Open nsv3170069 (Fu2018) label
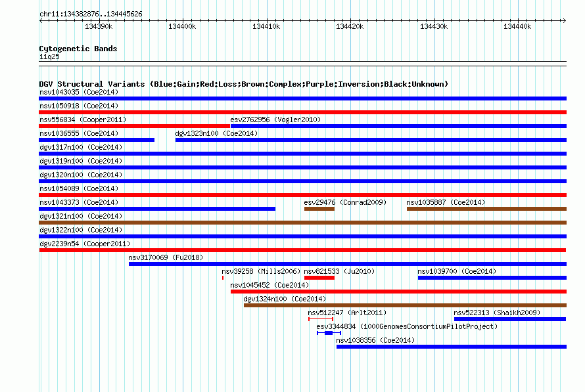This screenshot has width=585, height=392. pyautogui.click(x=166, y=257)
